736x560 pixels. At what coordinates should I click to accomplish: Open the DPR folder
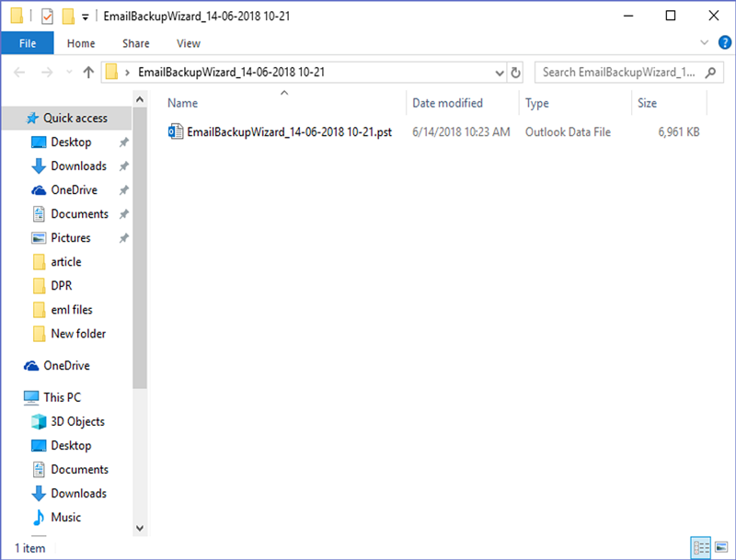61,286
